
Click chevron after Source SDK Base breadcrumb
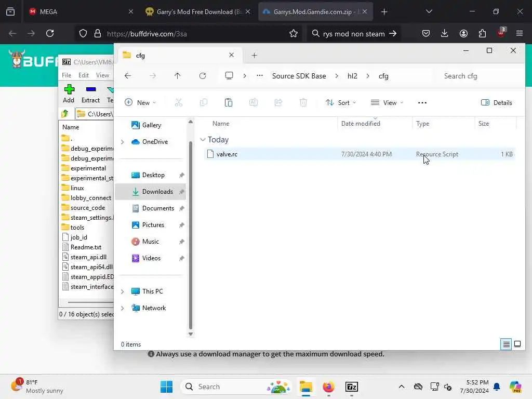337,76
